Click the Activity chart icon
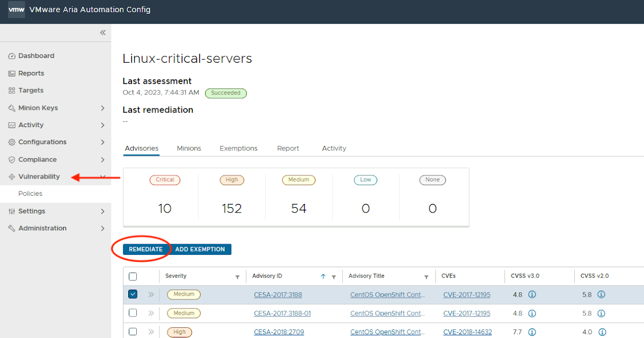This screenshot has width=644, height=338. click(12, 125)
